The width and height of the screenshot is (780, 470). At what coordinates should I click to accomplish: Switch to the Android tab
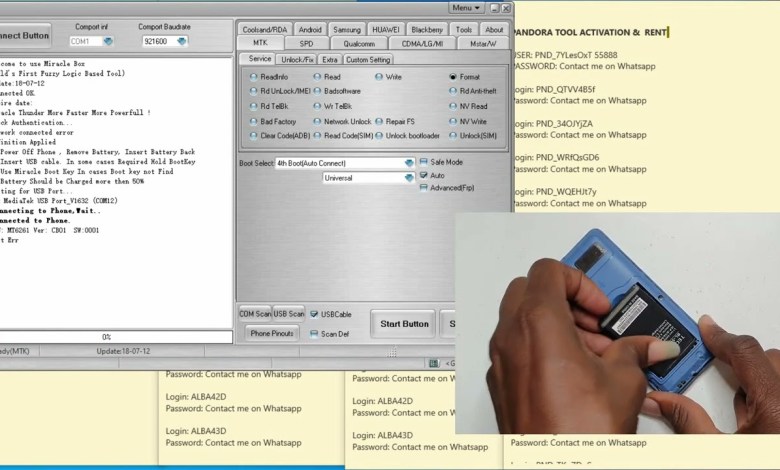click(310, 29)
